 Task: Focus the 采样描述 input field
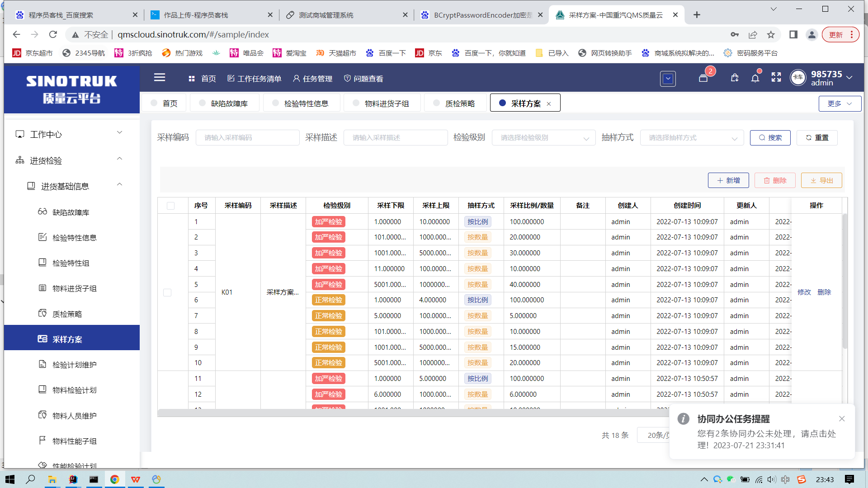396,137
